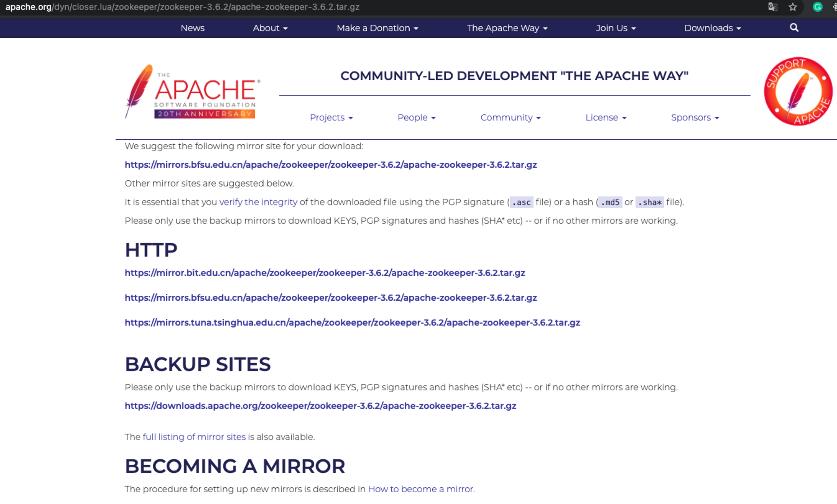Click the mirror.bit.edu.cn zookeeper download link
The height and width of the screenshot is (504, 837).
coord(325,273)
